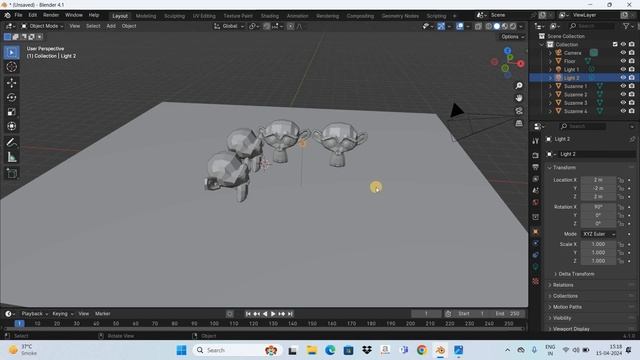Open Global transform orientation dropdown
Image resolution: width=640 pixels, height=360 pixels.
coord(229,26)
